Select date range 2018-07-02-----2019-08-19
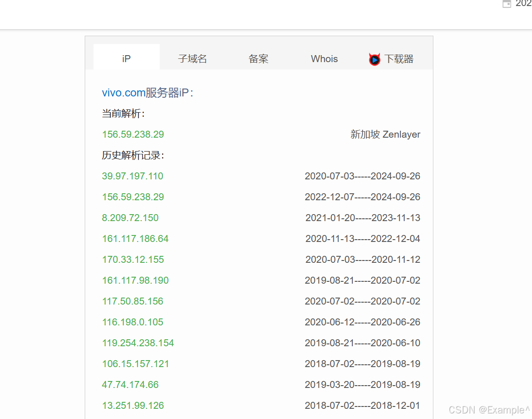Screen dimensions: 532x419 click(x=363, y=364)
